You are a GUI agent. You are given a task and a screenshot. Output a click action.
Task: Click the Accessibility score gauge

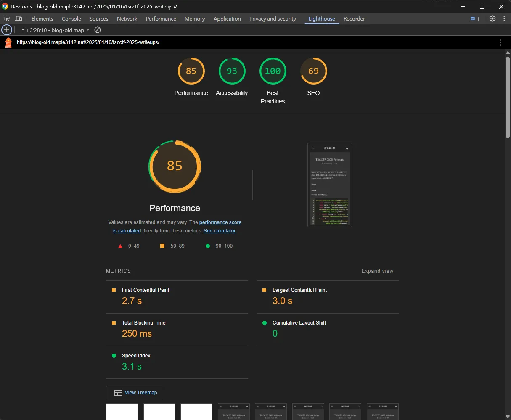(x=232, y=71)
